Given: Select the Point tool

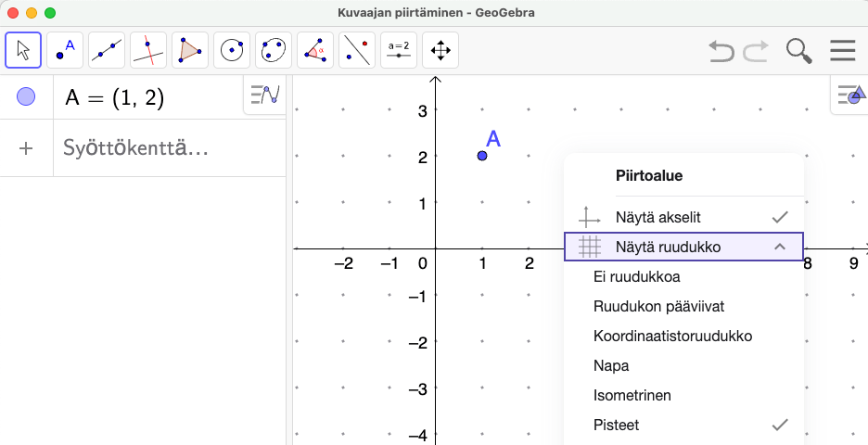Looking at the screenshot, I should 65,50.
